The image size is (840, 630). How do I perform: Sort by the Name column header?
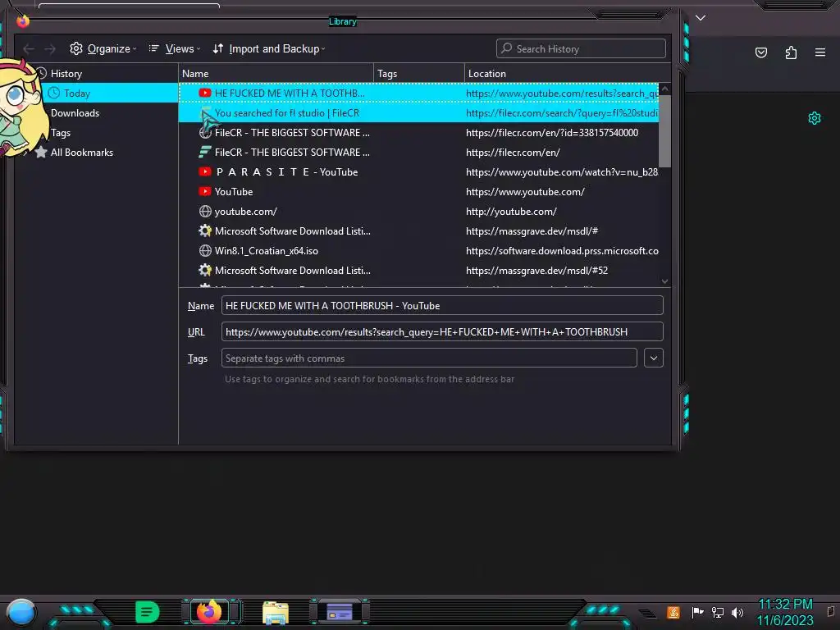276,73
